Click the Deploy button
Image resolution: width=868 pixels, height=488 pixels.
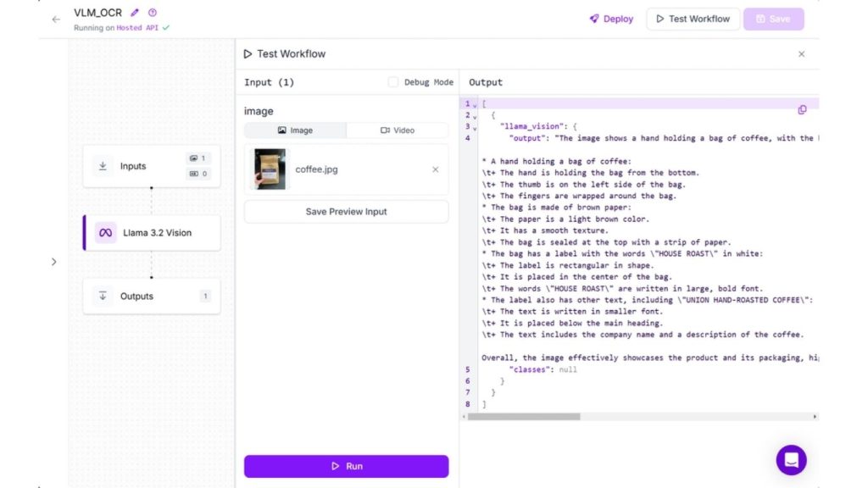click(x=611, y=19)
